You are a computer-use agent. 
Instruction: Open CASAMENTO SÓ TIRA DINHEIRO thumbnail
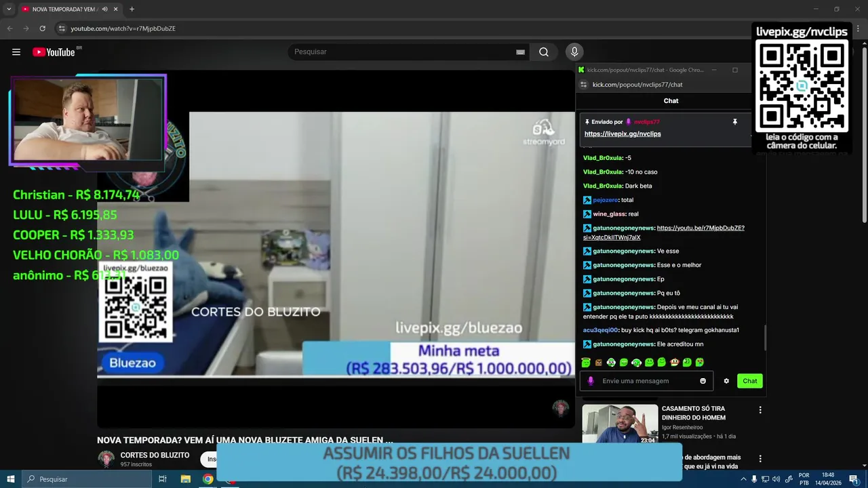click(620, 424)
